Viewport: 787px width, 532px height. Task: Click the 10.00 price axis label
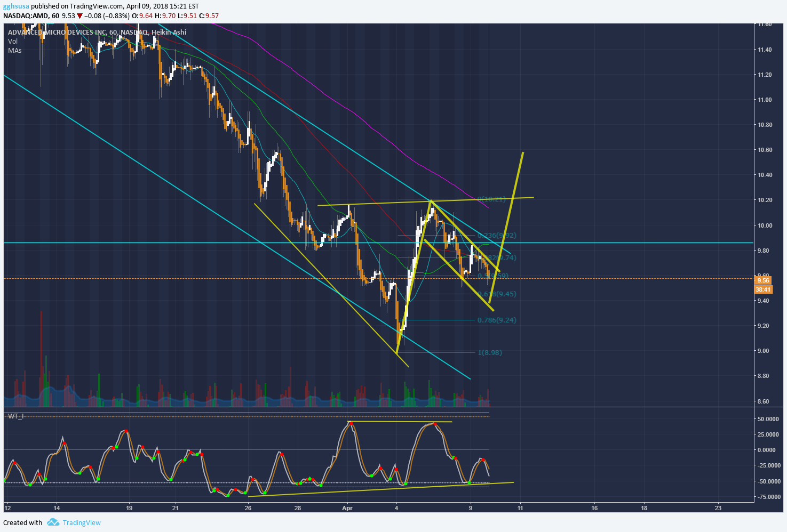click(x=765, y=225)
